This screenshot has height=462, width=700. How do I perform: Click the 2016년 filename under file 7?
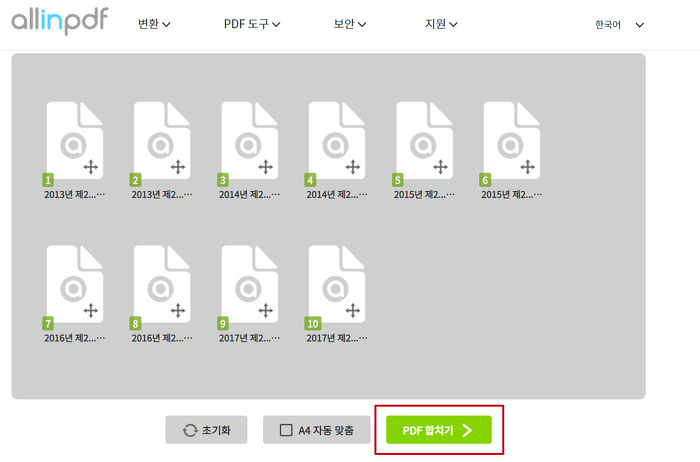(x=75, y=338)
